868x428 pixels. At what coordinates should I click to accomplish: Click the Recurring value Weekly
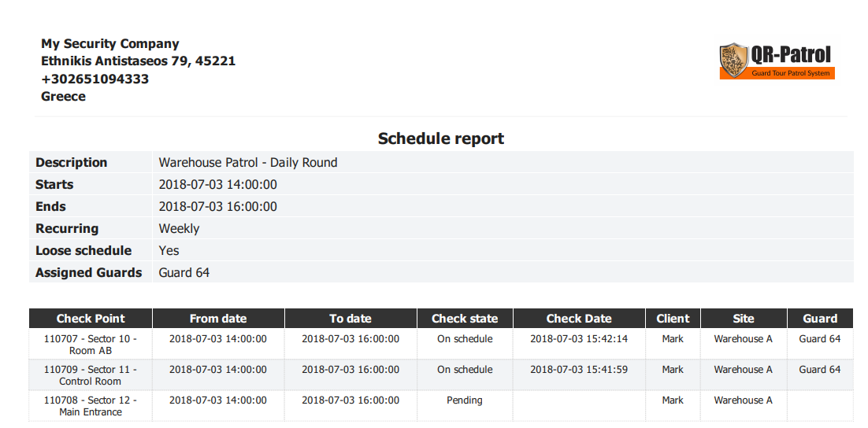(x=179, y=229)
